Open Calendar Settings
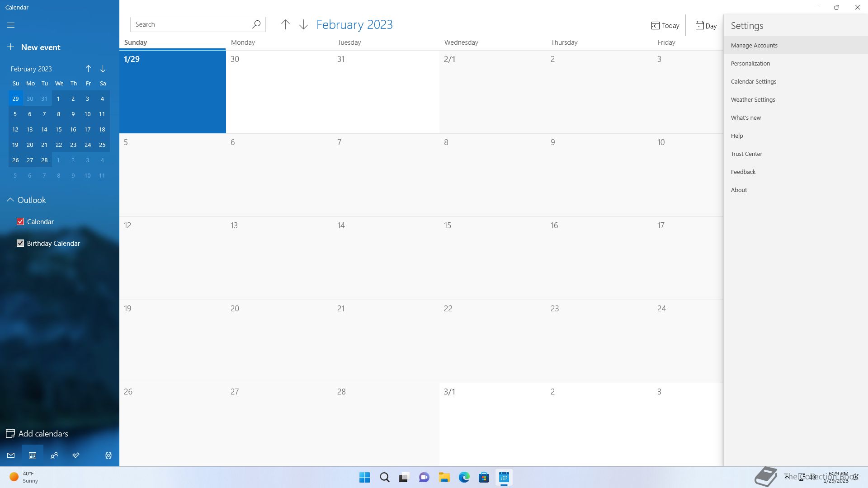The height and width of the screenshot is (488, 868). click(x=796, y=81)
